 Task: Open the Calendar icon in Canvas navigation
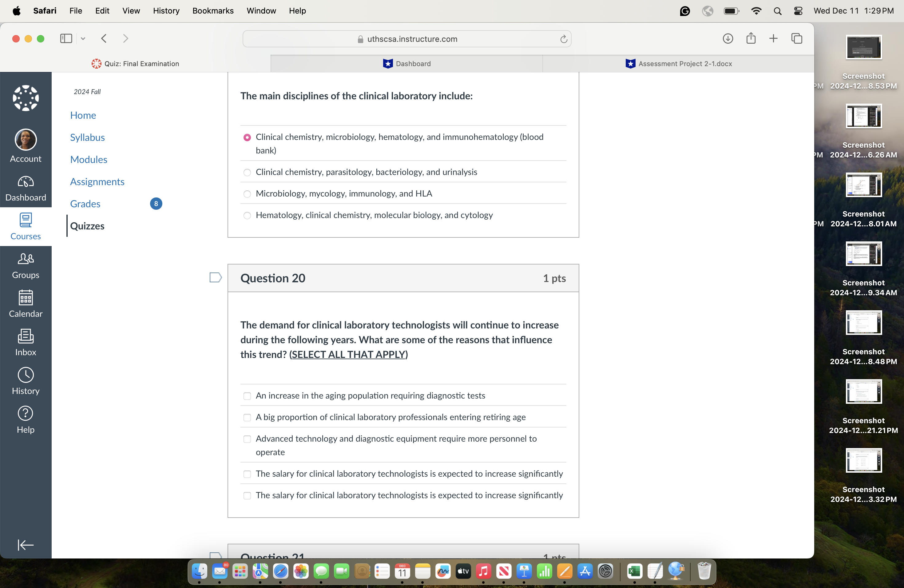pyautogui.click(x=25, y=303)
